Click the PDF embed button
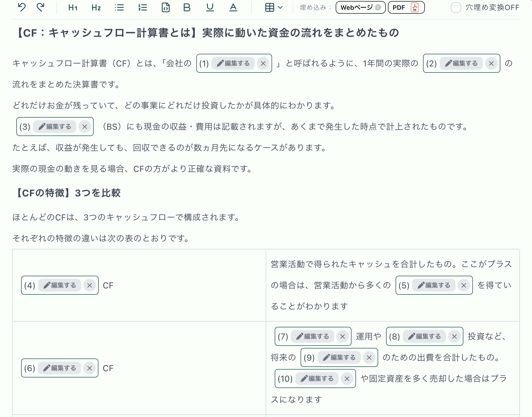Viewport: 532px width, 417px height. (406, 8)
